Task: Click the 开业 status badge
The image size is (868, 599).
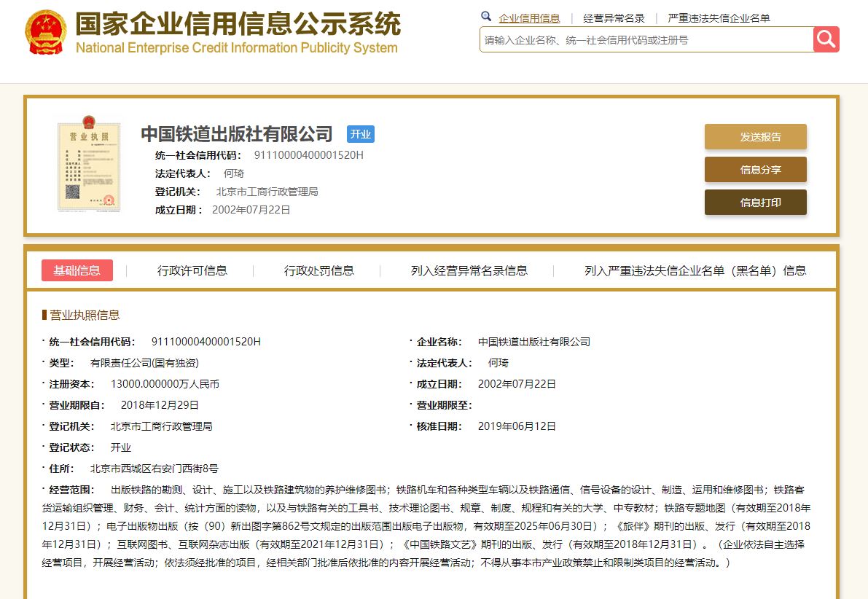Action: coord(360,134)
